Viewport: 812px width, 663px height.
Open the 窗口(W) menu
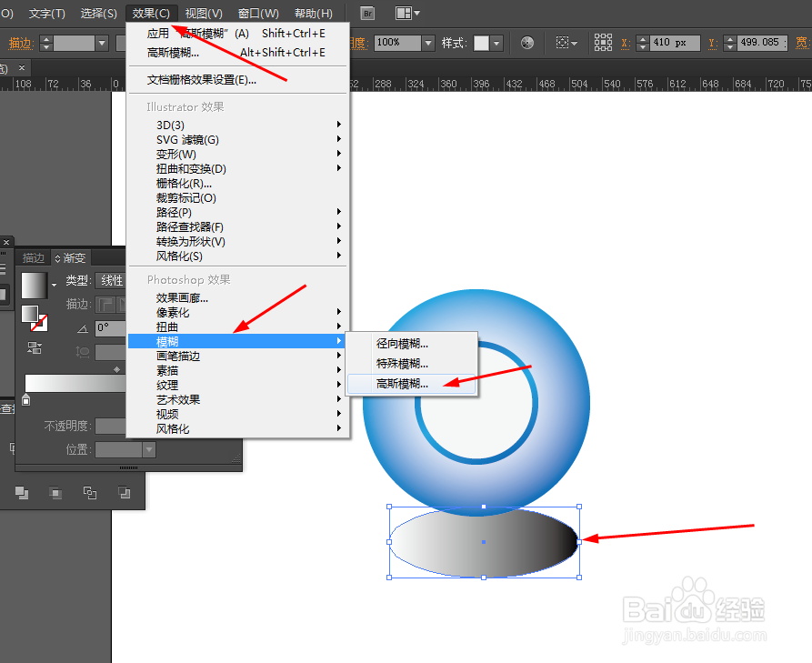click(258, 13)
